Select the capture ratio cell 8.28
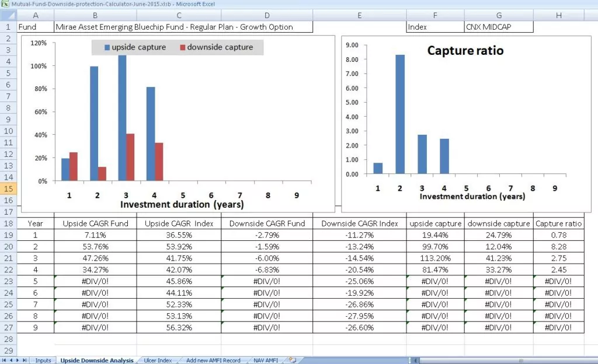Viewport: 598px width, 364px height. coord(559,247)
